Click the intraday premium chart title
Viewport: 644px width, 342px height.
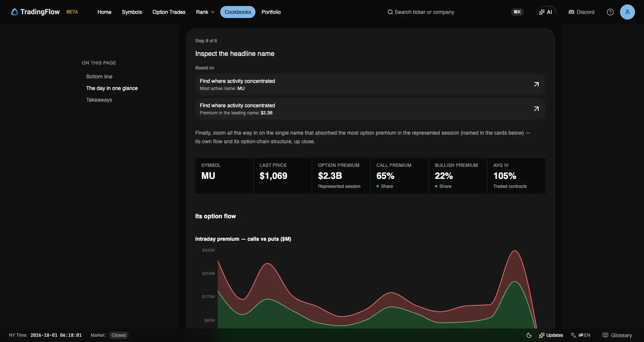coord(243,239)
